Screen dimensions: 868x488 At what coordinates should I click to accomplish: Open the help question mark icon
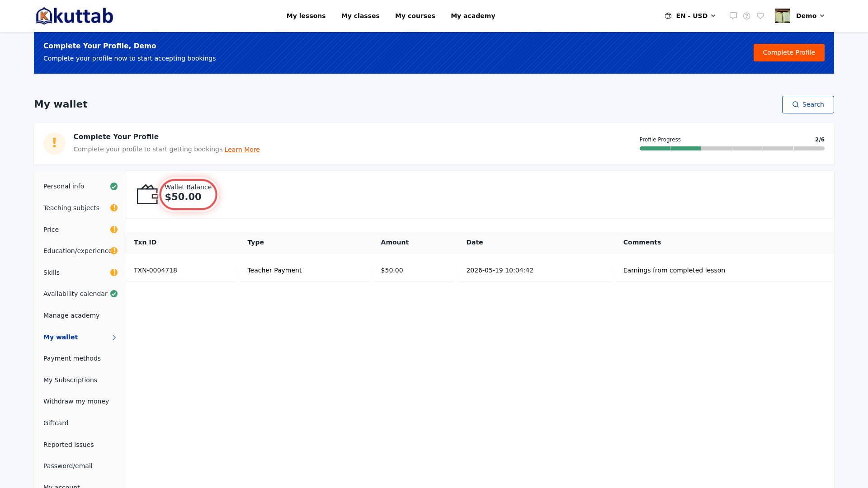click(747, 16)
